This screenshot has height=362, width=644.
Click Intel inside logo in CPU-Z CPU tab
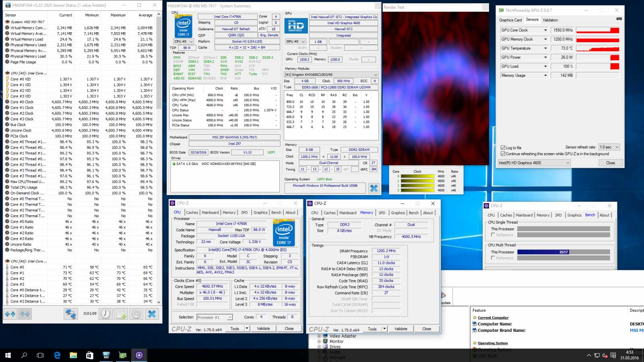tap(284, 232)
